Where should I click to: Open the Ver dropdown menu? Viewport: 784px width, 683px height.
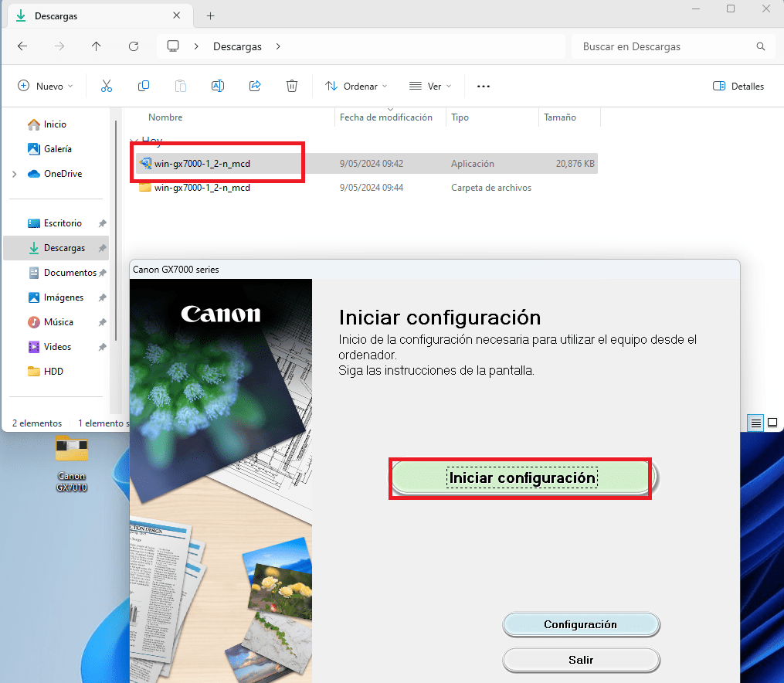[430, 86]
